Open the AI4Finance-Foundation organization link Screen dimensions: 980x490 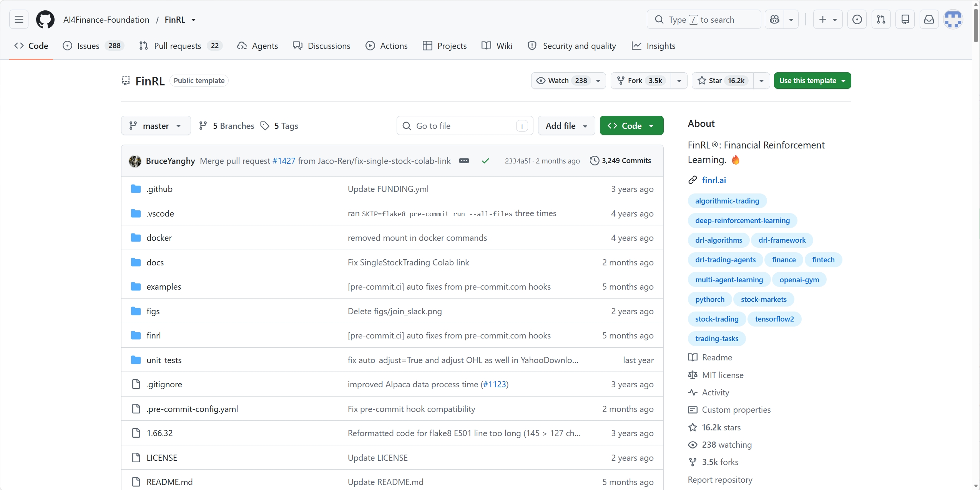pos(106,20)
